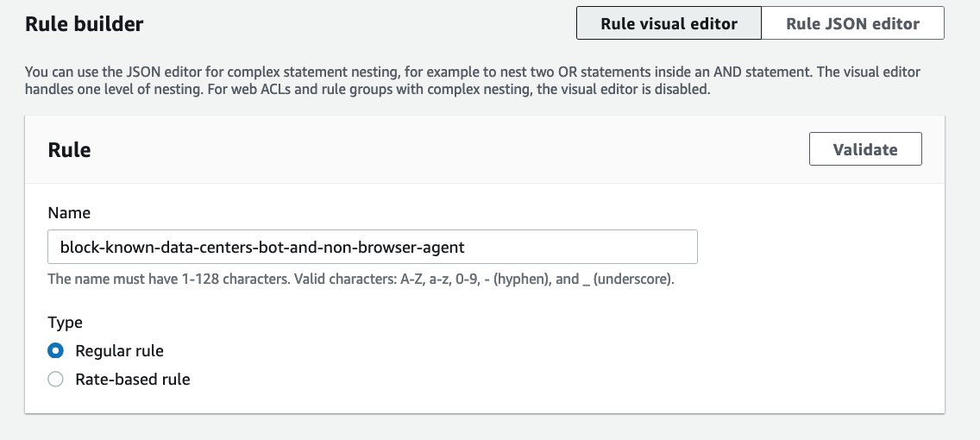Switch to the Rule visual editor tab
Screen dimensions: 980x440
click(669, 23)
